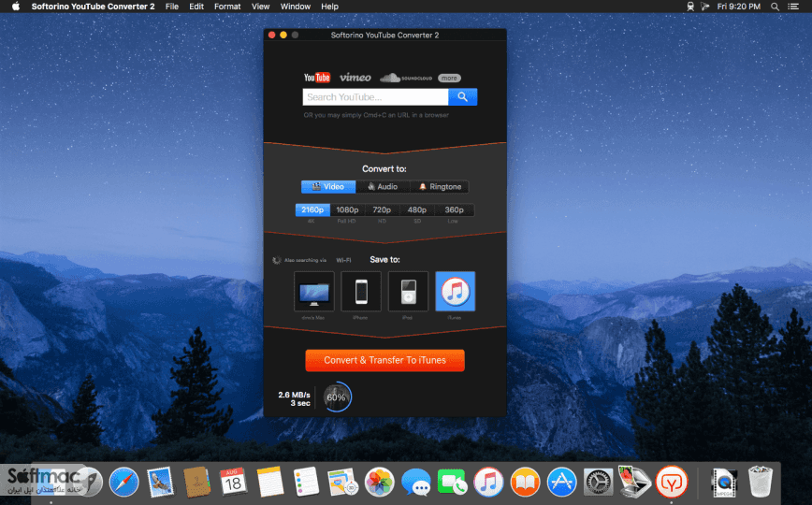
Task: Open the Softorino YouTube Converter 2 app menu
Action: tap(94, 7)
